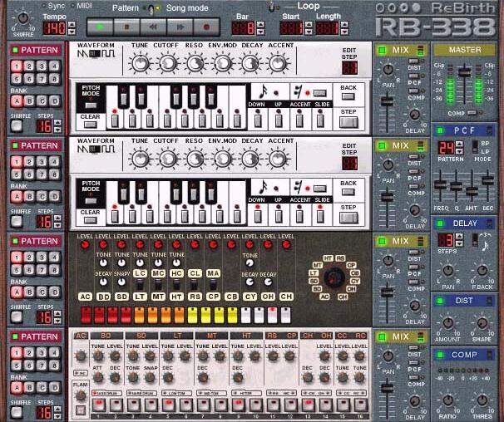This screenshot has width=504, height=422.
Task: Enable Dist switch on first mixer channel
Action: point(414,61)
